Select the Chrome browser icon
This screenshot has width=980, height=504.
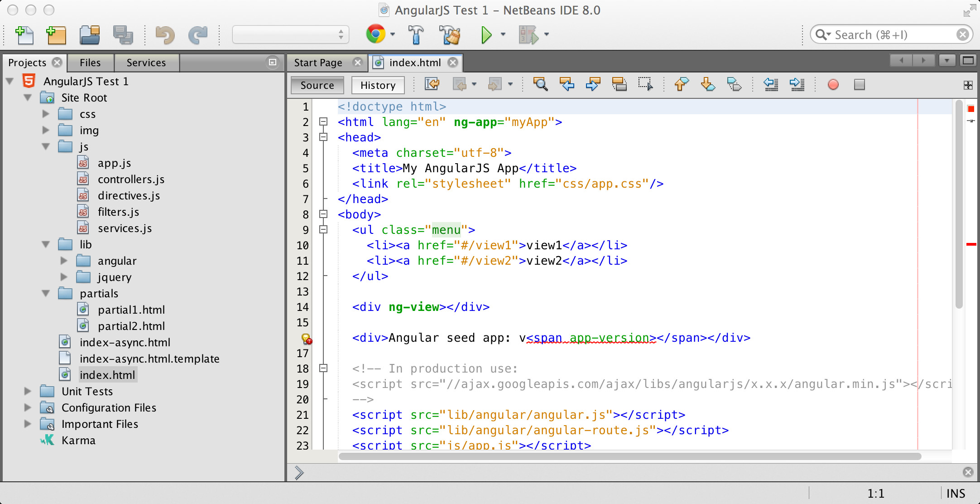(x=375, y=34)
